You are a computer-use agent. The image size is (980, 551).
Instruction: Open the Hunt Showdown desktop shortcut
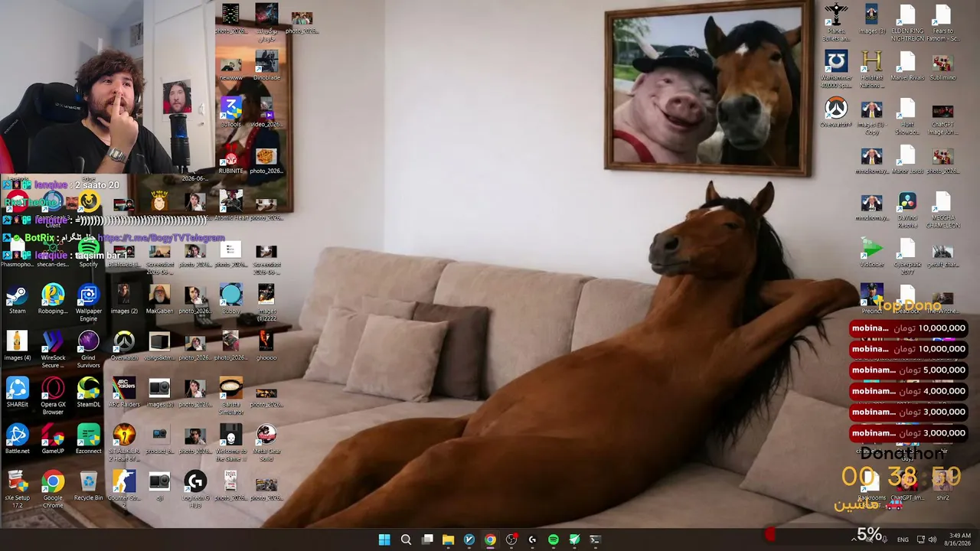point(907,117)
